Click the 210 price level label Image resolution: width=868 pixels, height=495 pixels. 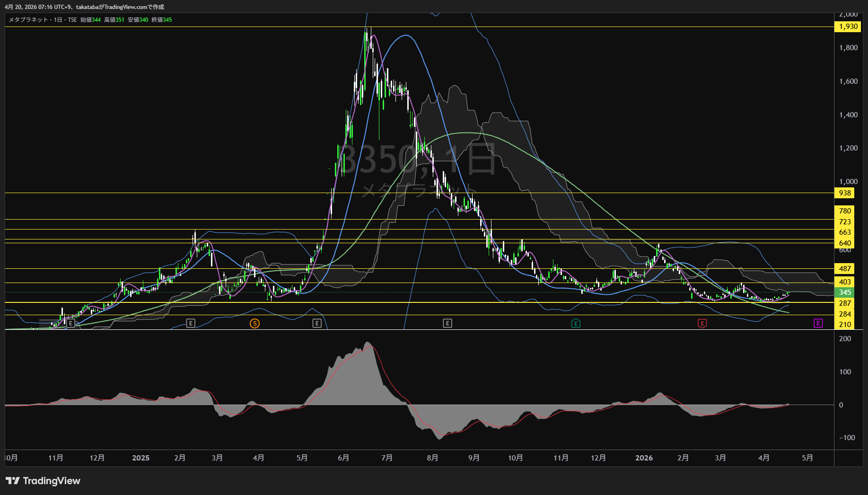845,324
